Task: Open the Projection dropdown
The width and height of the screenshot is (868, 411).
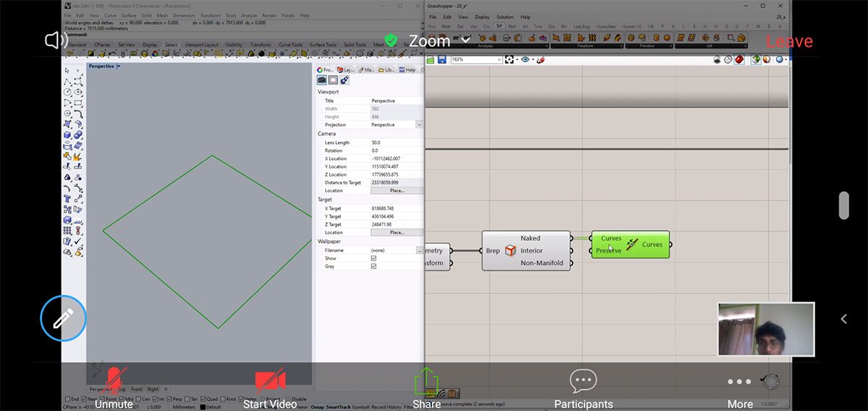Action: tap(419, 124)
